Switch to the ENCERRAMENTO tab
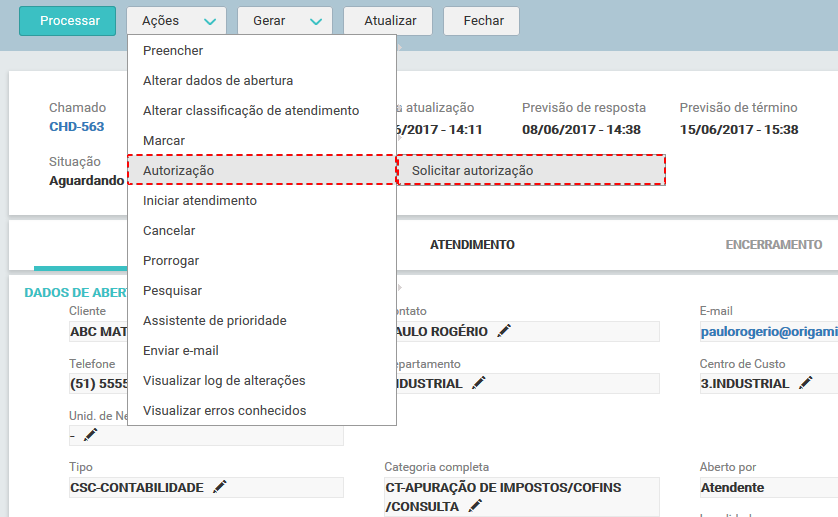Screen dimensions: 838x517 tap(773, 245)
